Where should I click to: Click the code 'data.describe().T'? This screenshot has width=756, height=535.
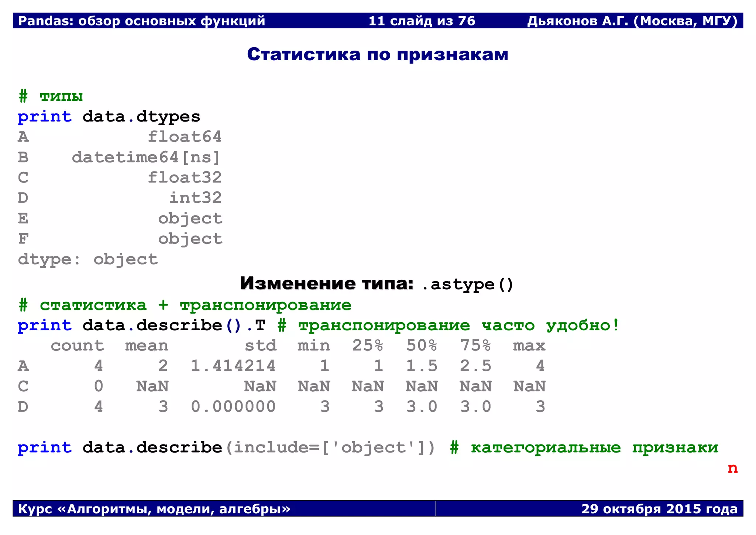[x=174, y=326]
